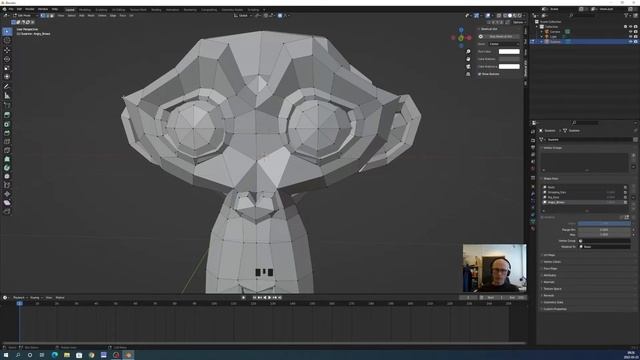Toggle X-ray in viewport header
Viewport: 640px width, 360px height.
point(498,16)
